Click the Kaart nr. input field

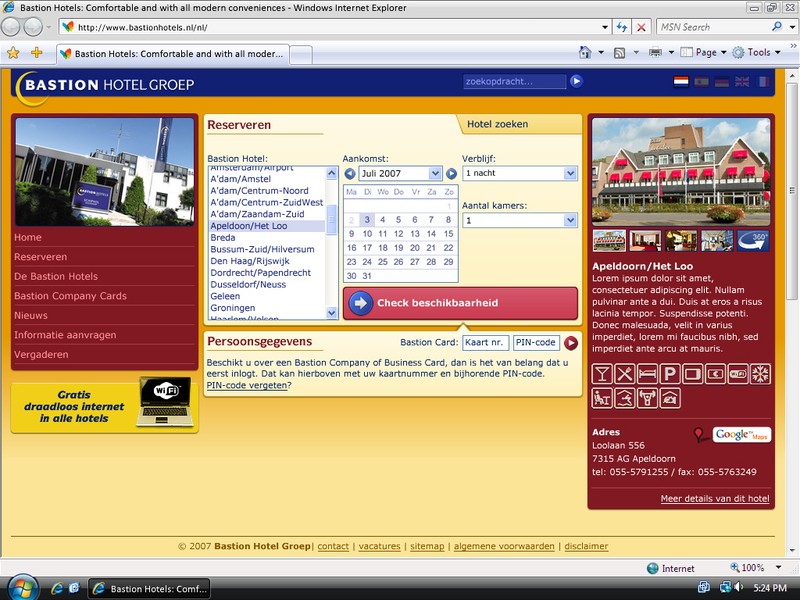click(485, 343)
